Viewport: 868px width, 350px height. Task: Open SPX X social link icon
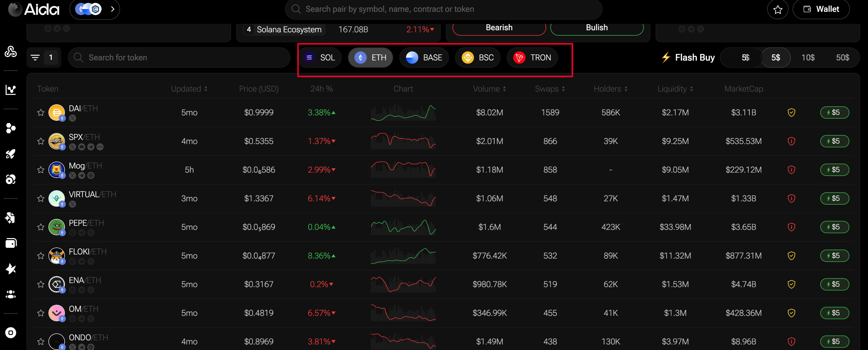(x=72, y=147)
